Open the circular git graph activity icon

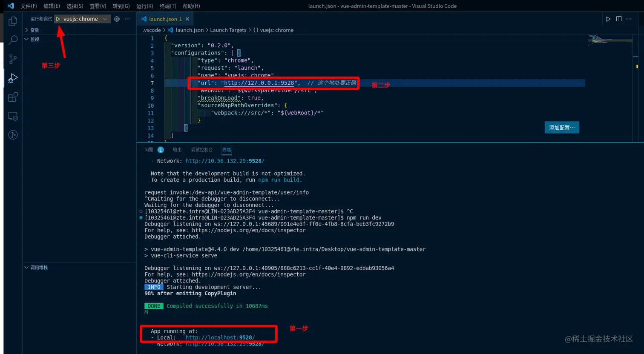[13, 135]
